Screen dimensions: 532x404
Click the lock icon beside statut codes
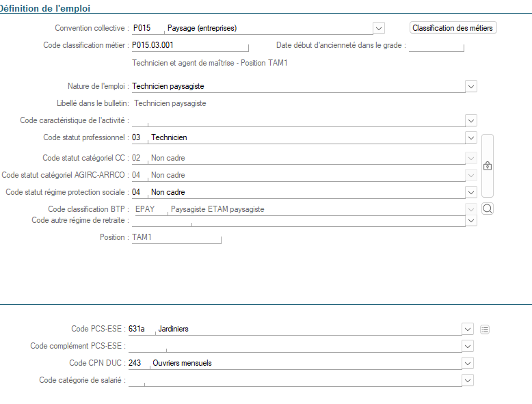tap(488, 166)
